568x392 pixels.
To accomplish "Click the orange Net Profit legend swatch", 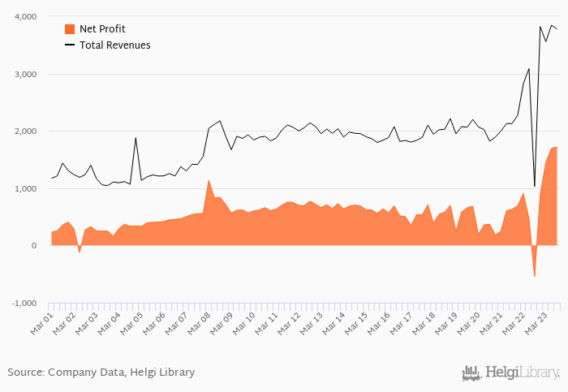I will point(70,29).
